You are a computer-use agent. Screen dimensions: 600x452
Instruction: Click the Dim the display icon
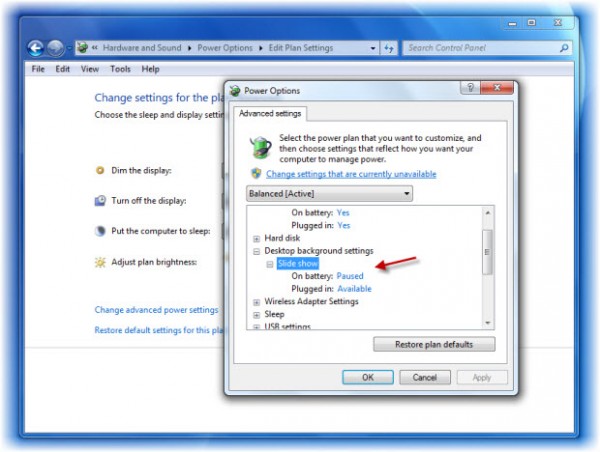click(x=100, y=170)
